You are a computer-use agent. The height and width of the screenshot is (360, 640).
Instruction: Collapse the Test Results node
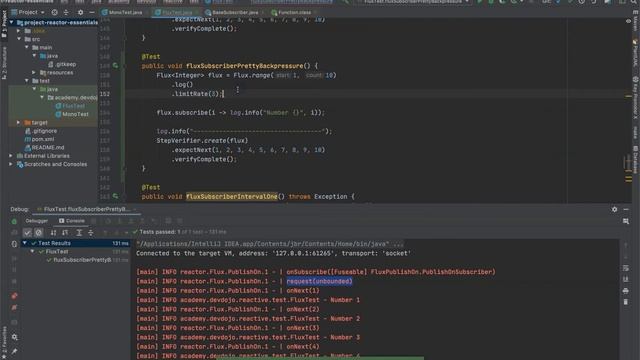[x=25, y=243]
